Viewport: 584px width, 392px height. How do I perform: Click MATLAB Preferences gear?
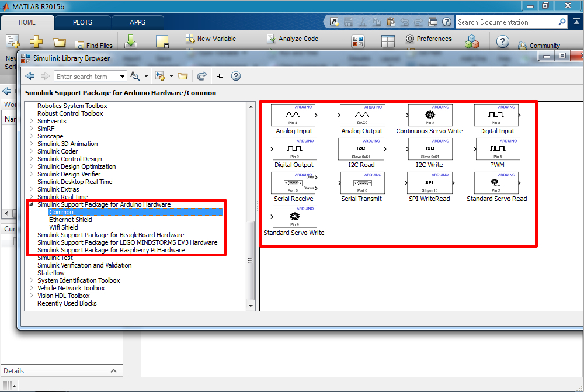pos(410,39)
